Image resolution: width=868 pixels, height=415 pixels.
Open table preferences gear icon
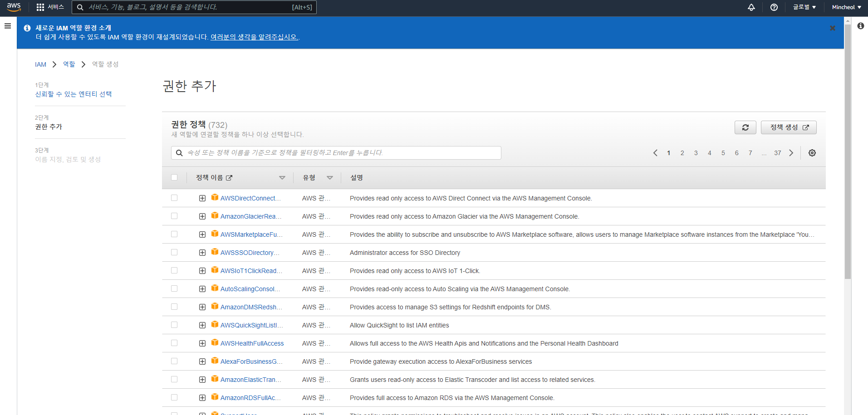tap(812, 153)
